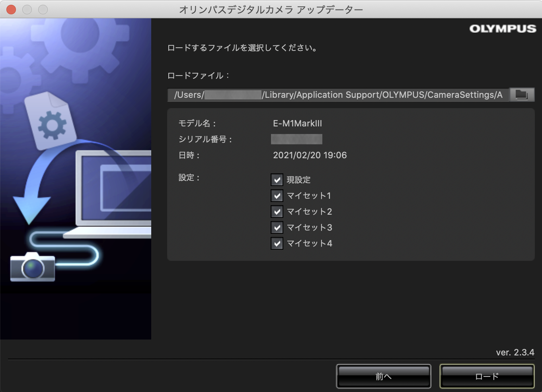Toggle the マイセット4 checkbox off

[x=277, y=243]
